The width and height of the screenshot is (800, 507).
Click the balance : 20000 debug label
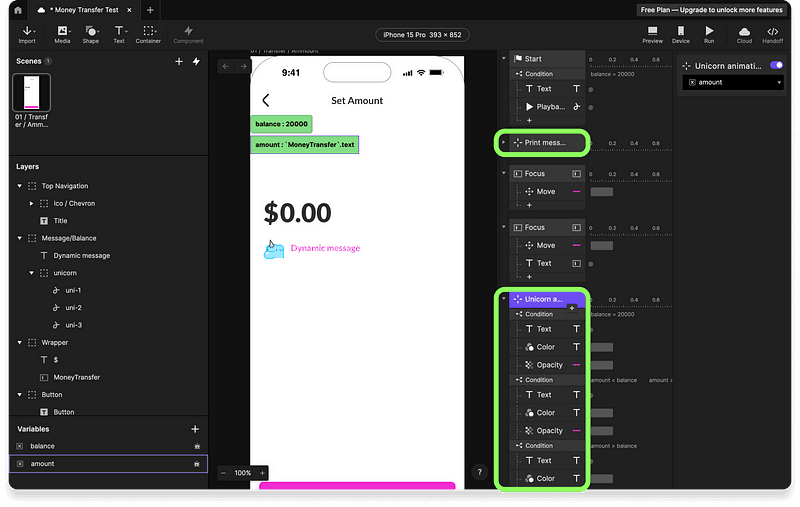[281, 124]
